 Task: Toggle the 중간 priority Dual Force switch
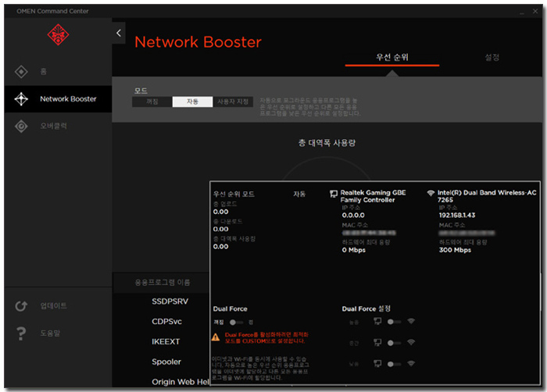[x=394, y=343]
